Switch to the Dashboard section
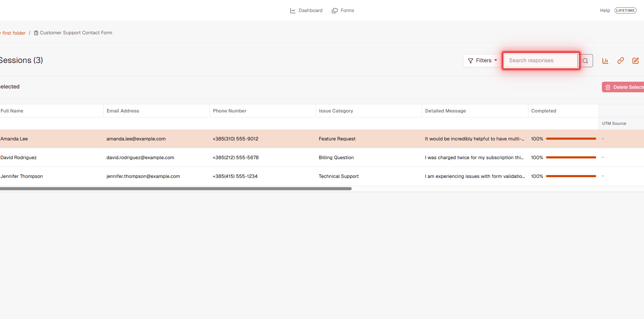Image resolution: width=644 pixels, height=319 pixels. [x=310, y=10]
